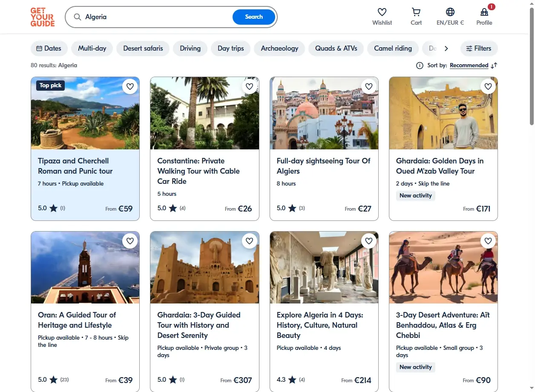
Task: Open the EN/EUR € globe language selector
Action: tap(450, 12)
